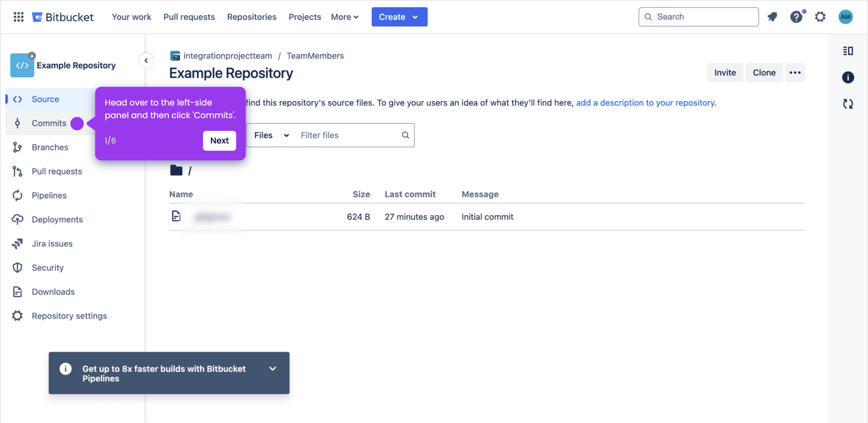Viewport: 868px width, 423px height.
Task: Click the workspace icon beside integrationprojectteam
Action: point(175,55)
